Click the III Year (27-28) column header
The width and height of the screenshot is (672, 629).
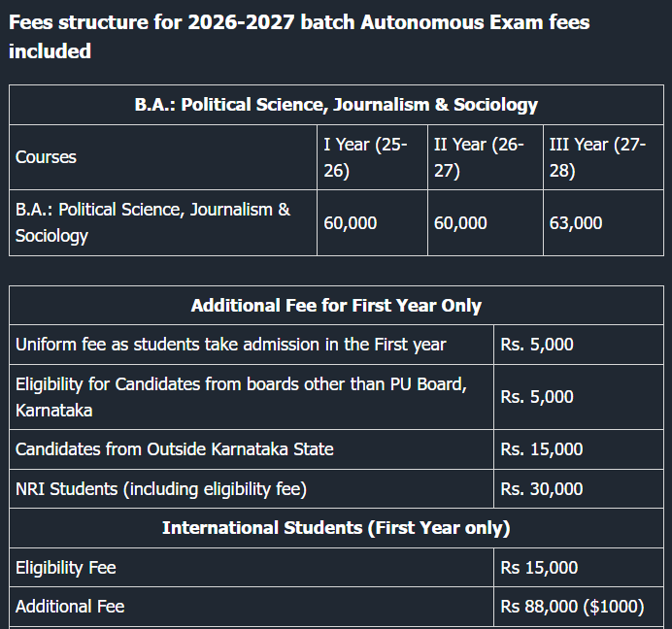click(597, 157)
